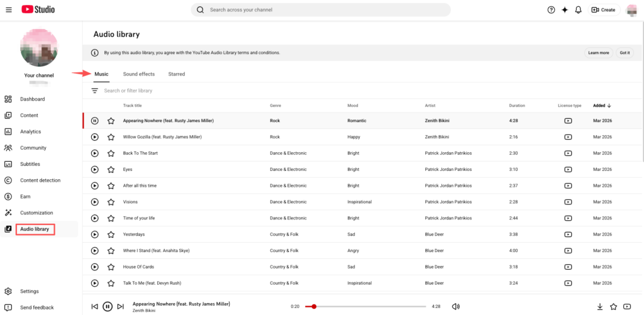The height and width of the screenshot is (315, 644).
Task: Star the After all this time track
Action: tap(111, 185)
